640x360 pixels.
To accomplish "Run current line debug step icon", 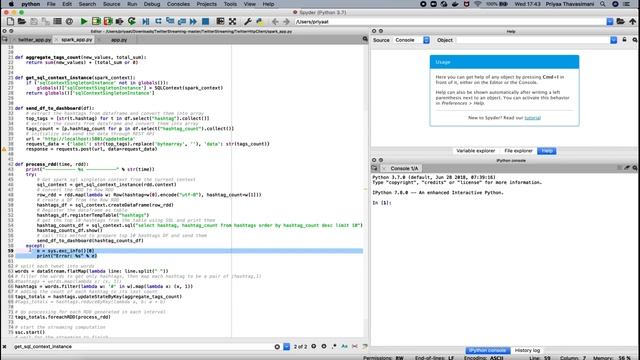I will (x=158, y=22).
